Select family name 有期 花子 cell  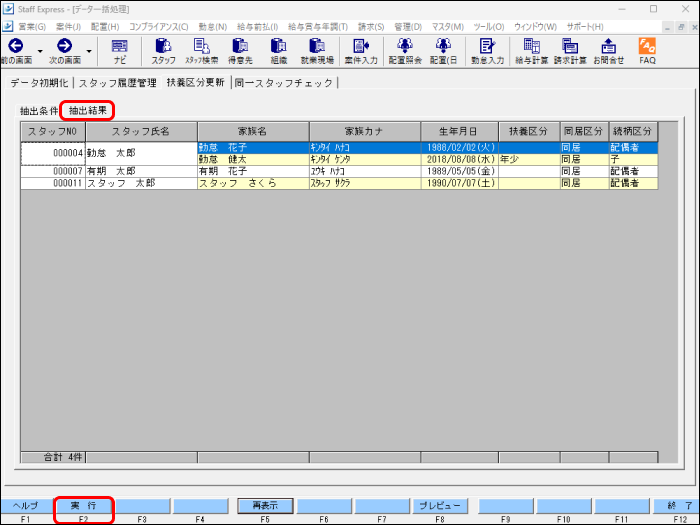(253, 171)
